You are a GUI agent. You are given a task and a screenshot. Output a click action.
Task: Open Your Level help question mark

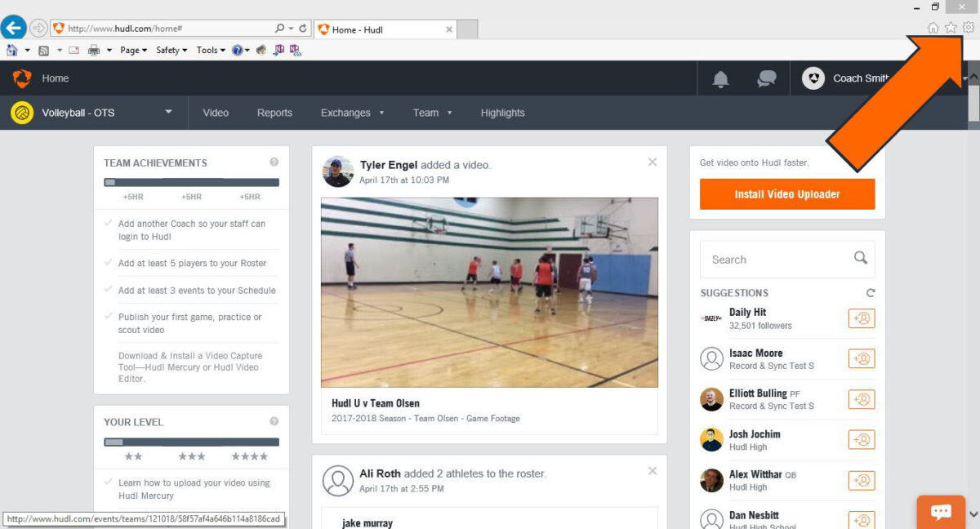(274, 421)
